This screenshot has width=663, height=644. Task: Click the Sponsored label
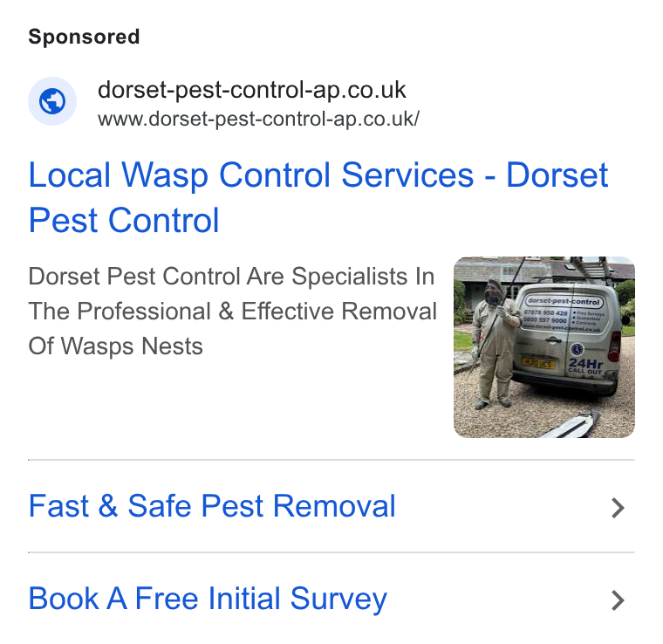(84, 37)
